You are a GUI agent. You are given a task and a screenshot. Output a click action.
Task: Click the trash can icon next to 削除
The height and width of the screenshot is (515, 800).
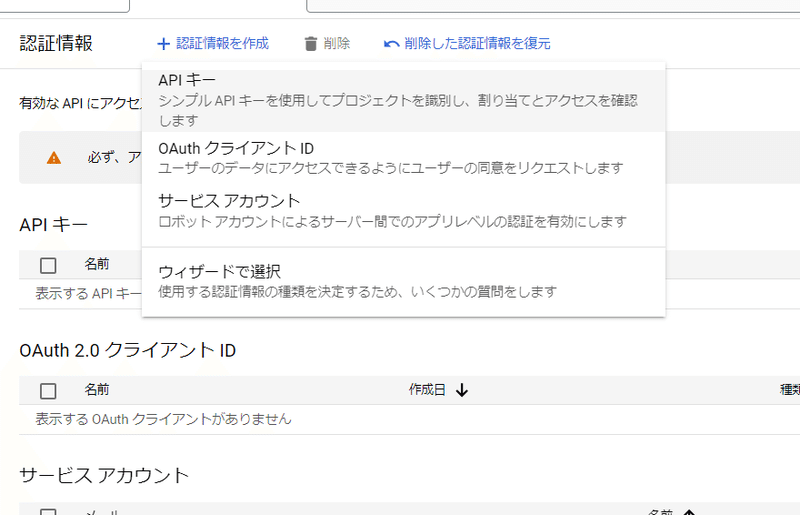click(311, 44)
